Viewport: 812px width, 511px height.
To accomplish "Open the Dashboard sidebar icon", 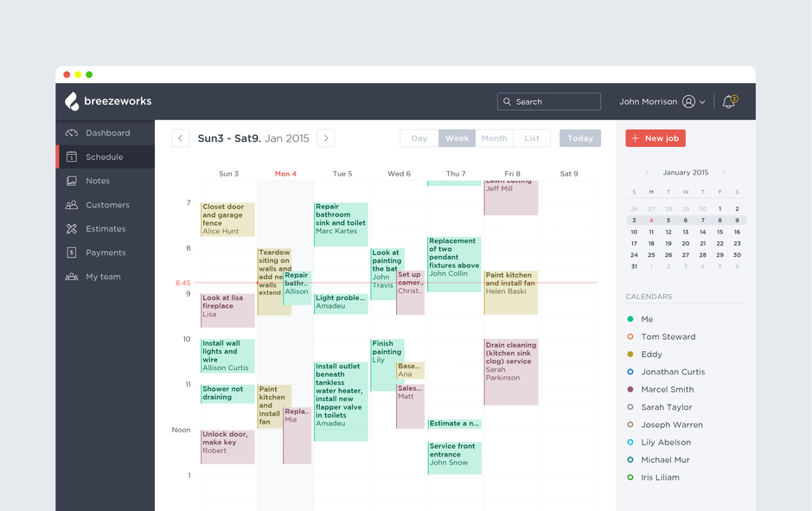I will pyautogui.click(x=72, y=133).
